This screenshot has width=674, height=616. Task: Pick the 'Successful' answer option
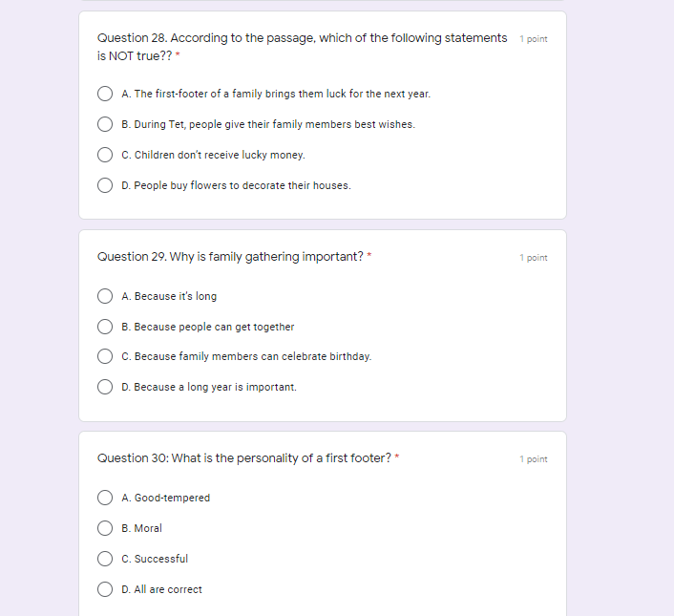tap(105, 559)
